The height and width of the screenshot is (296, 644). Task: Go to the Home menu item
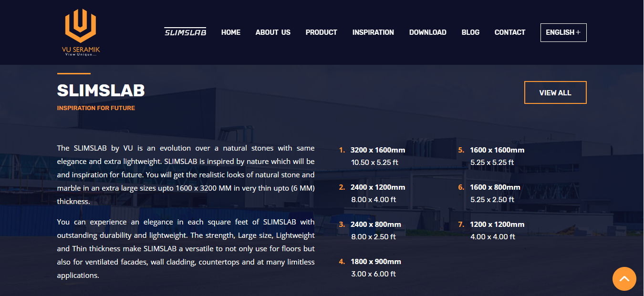coord(231,32)
